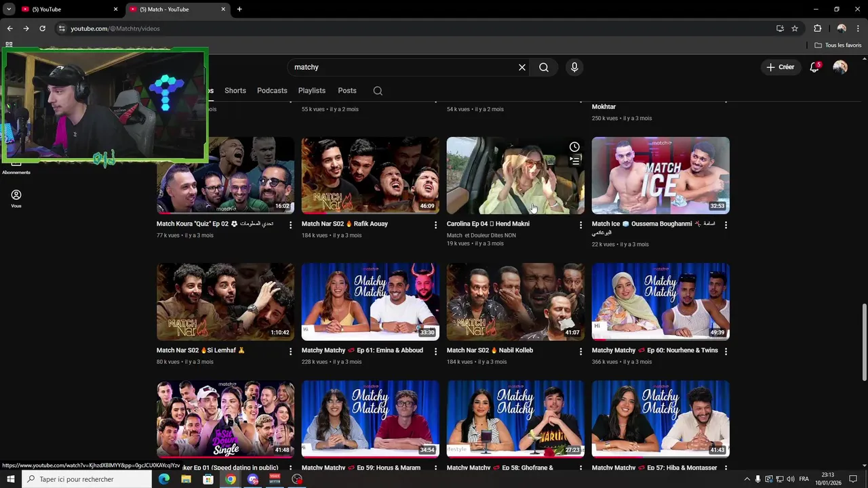Open the Matchy Matchy Ep 57 Hiba & Montasser thumbnail
This screenshot has width=868, height=488.
660,419
